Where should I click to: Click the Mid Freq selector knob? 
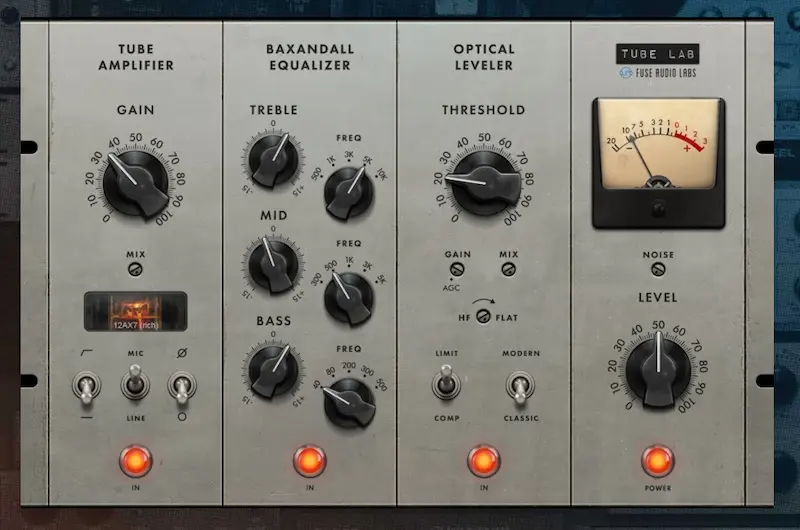[x=345, y=292]
